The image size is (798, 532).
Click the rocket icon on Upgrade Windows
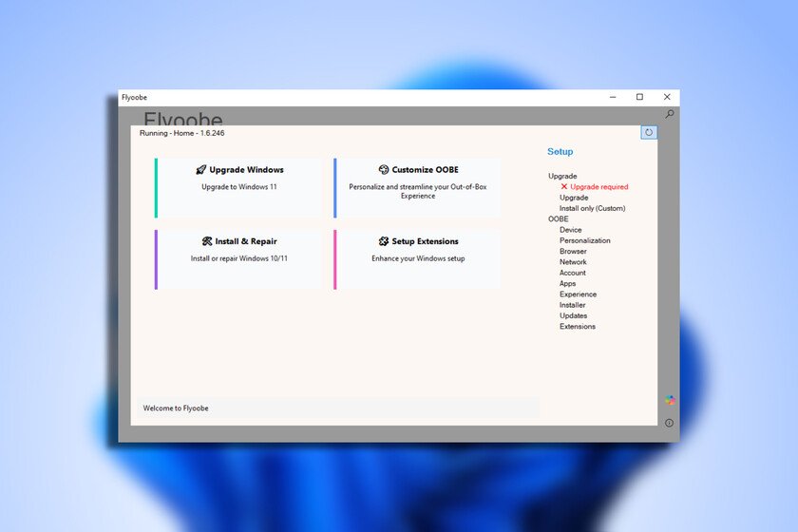pos(201,170)
